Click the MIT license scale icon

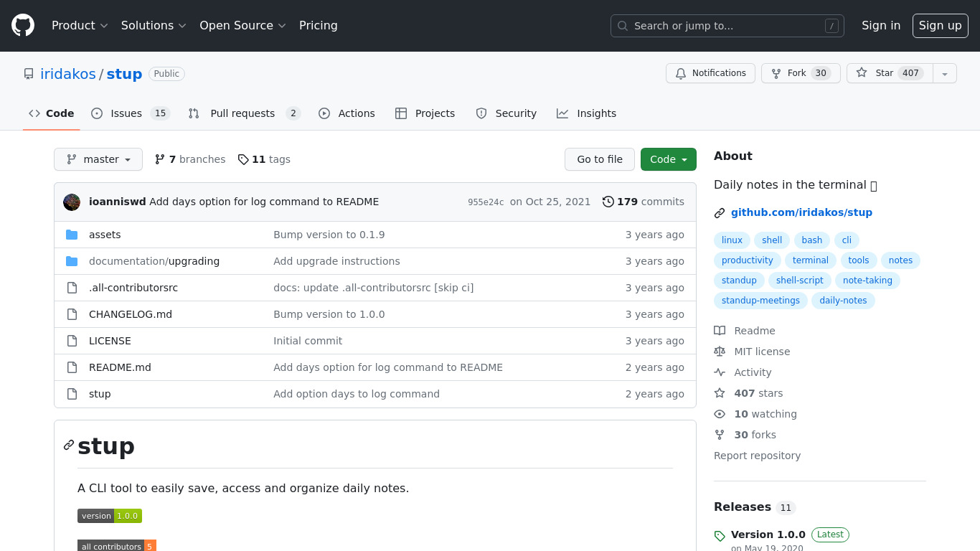tap(720, 352)
